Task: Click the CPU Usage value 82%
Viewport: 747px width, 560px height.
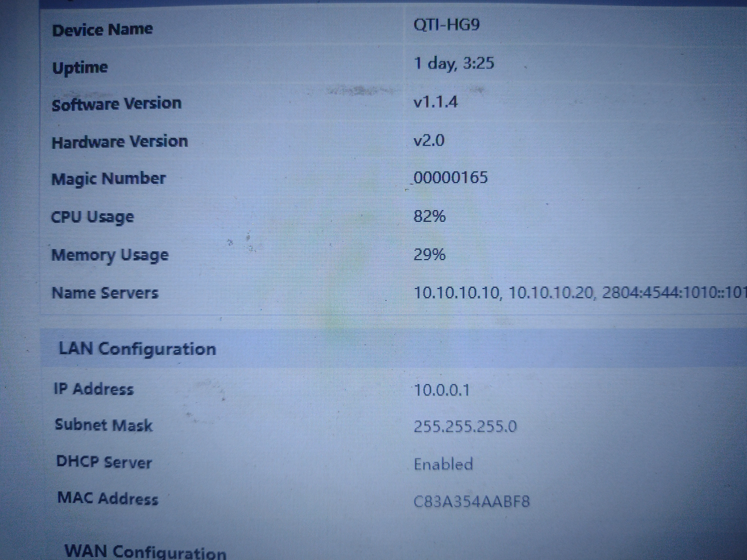Action: 430,216
